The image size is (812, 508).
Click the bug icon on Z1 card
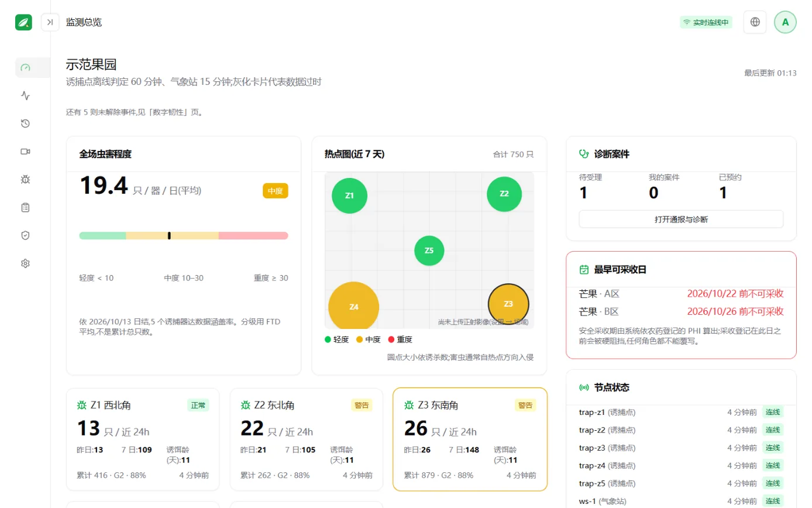81,405
